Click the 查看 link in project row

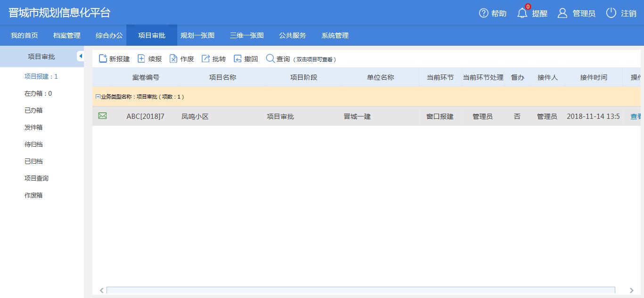coord(636,116)
